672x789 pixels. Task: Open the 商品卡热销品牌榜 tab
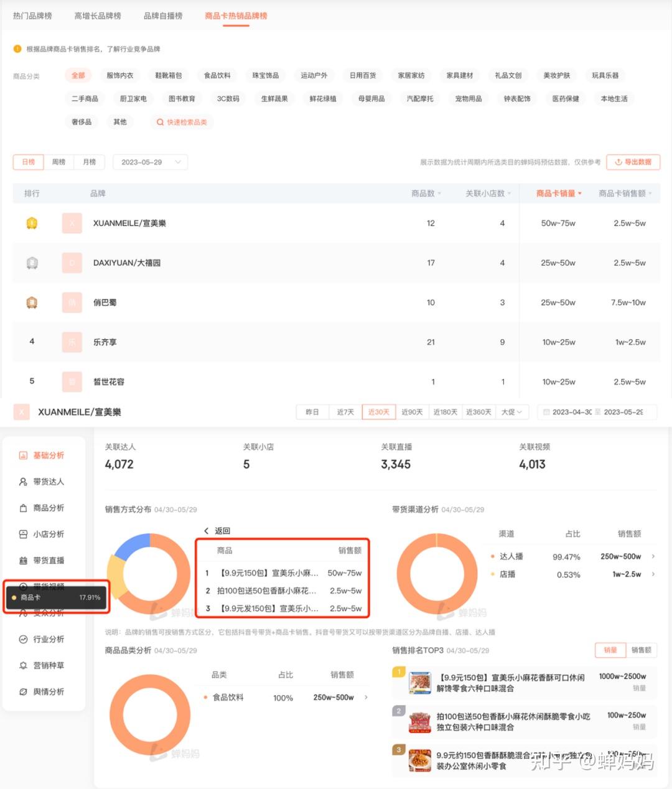(236, 16)
